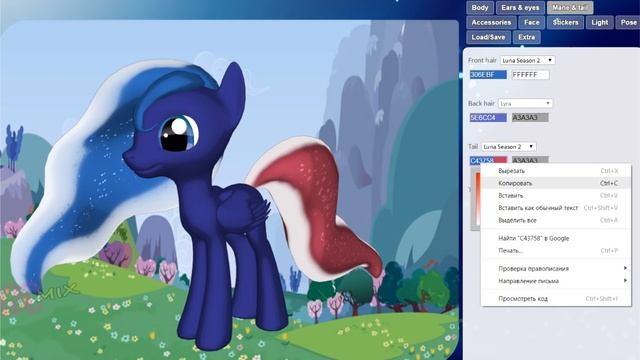Open Направление письма submenu
640x360 pixels.
(556, 280)
